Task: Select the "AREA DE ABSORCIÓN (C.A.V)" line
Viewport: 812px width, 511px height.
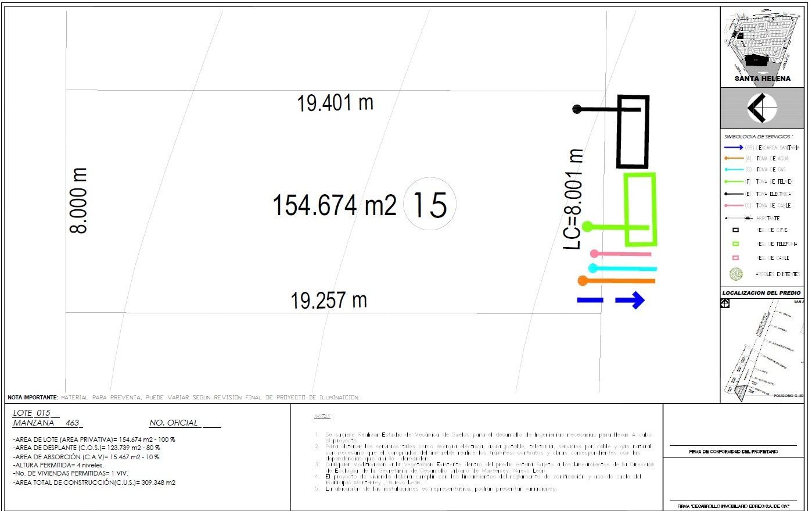Action: (x=86, y=457)
